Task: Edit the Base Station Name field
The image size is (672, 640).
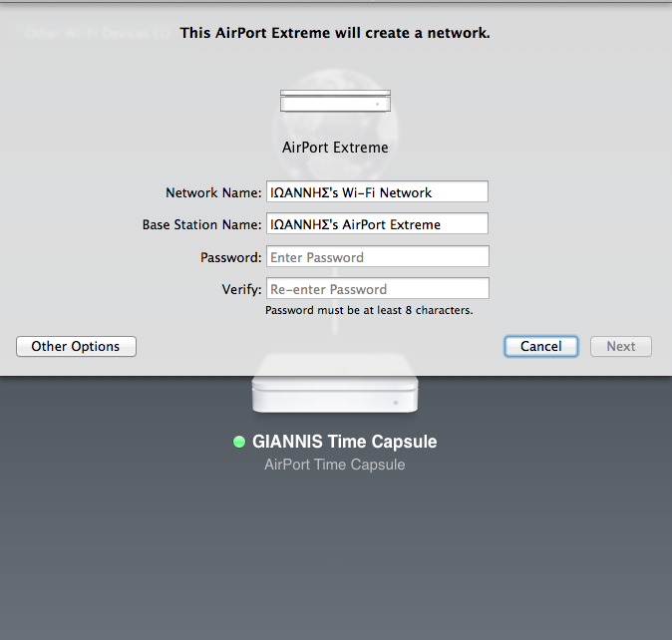Action: tap(377, 223)
